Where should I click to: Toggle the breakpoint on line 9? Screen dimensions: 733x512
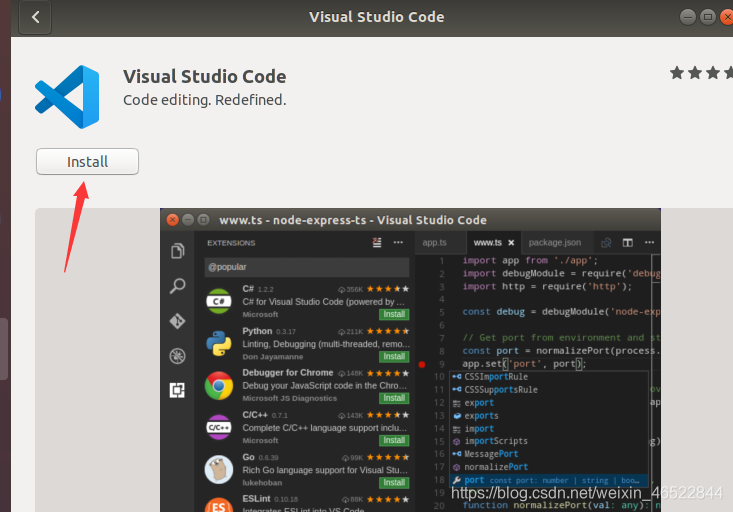(422, 364)
